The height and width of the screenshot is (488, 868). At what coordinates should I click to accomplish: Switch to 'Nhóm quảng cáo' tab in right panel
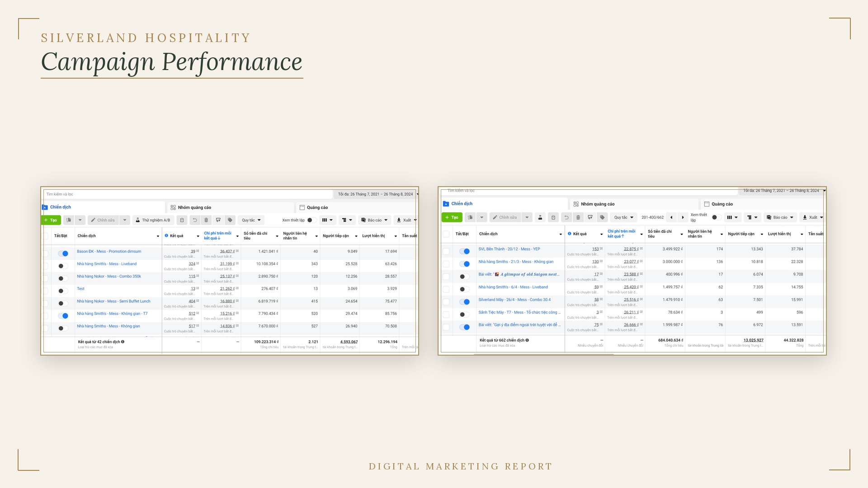[x=634, y=204]
